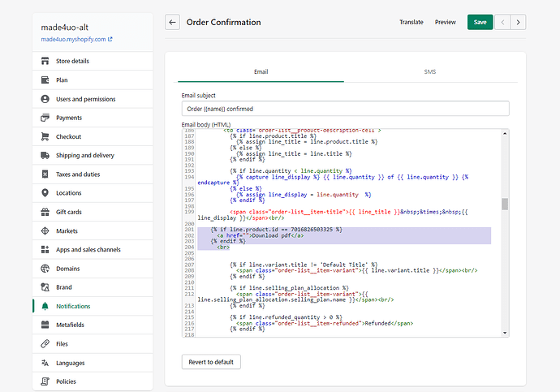Go to previous notification template chevron

pyautogui.click(x=503, y=23)
